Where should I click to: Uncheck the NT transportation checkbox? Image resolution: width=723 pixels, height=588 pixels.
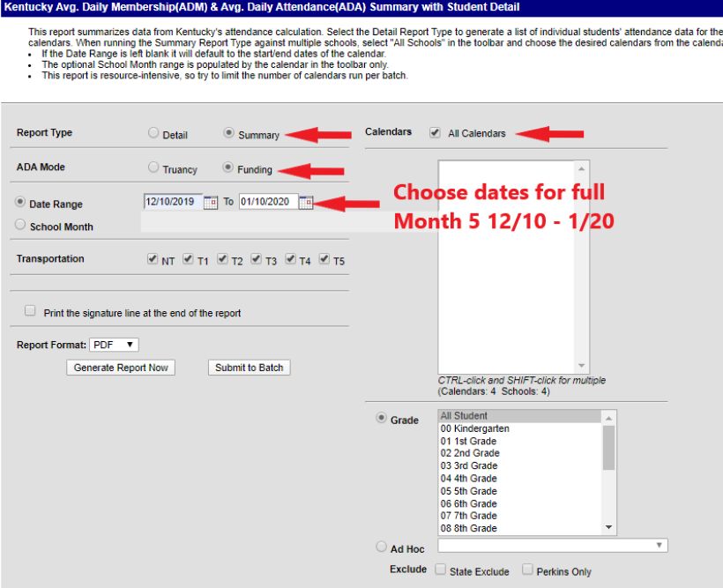tap(153, 260)
